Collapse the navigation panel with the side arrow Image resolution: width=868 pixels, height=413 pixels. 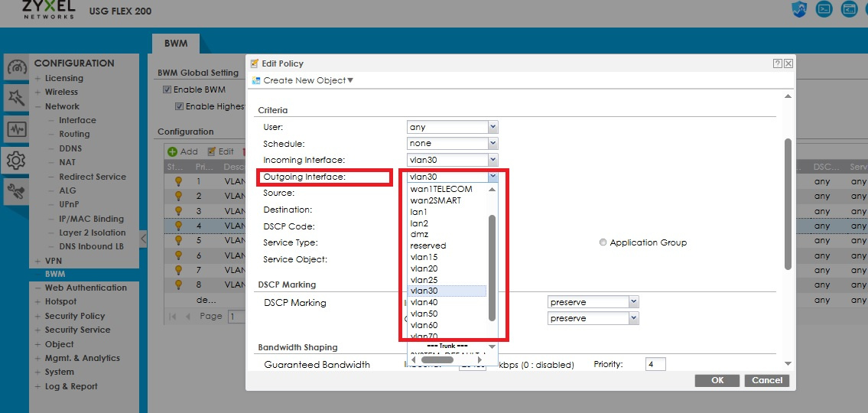(143, 239)
